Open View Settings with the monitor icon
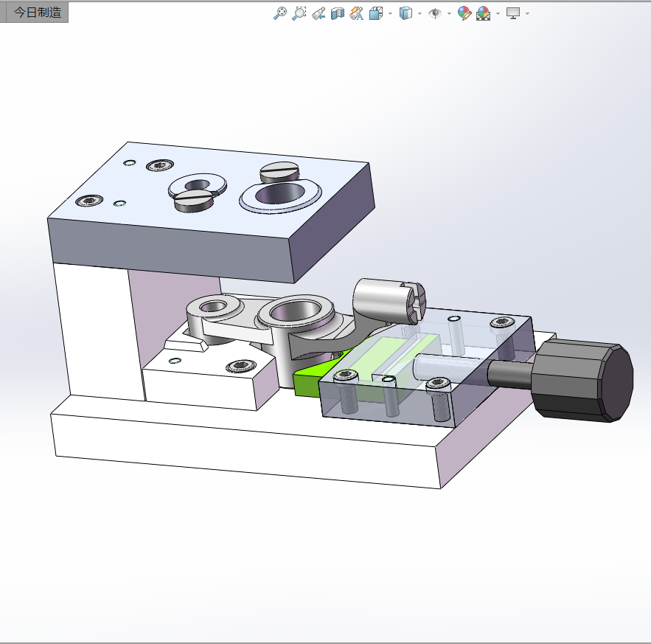 coord(512,13)
